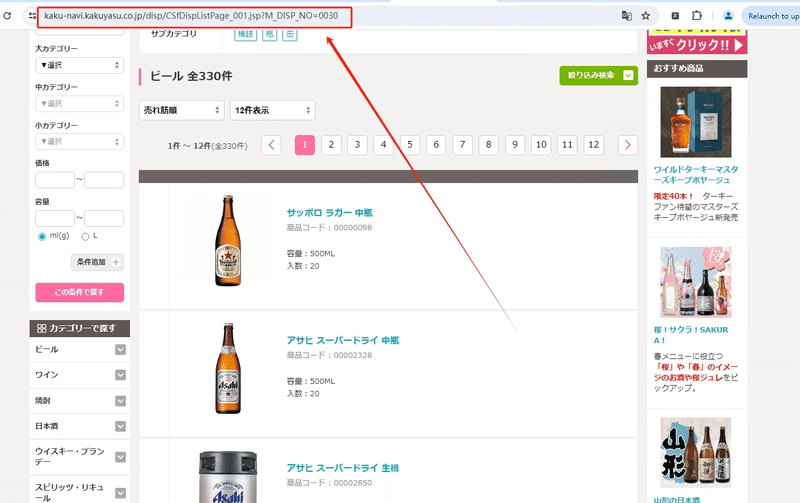
Task: Open the アサヒ スーパードライ 中瓶 product link
Action: (x=343, y=340)
